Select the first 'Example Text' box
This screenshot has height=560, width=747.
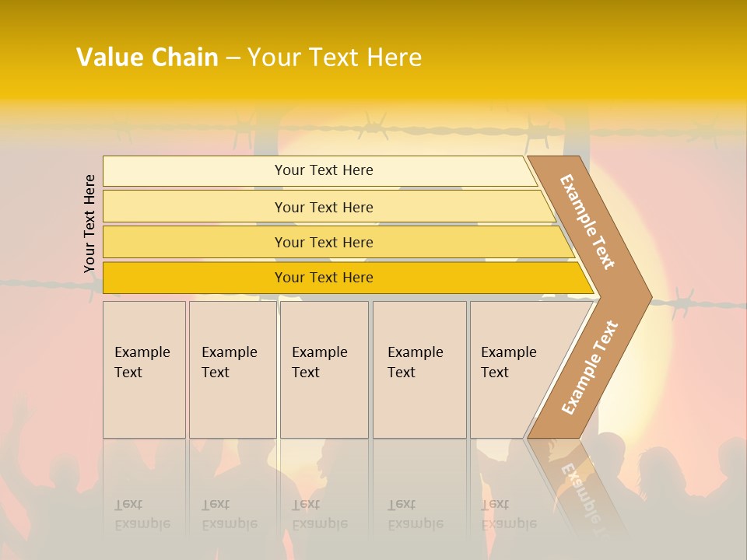point(145,369)
